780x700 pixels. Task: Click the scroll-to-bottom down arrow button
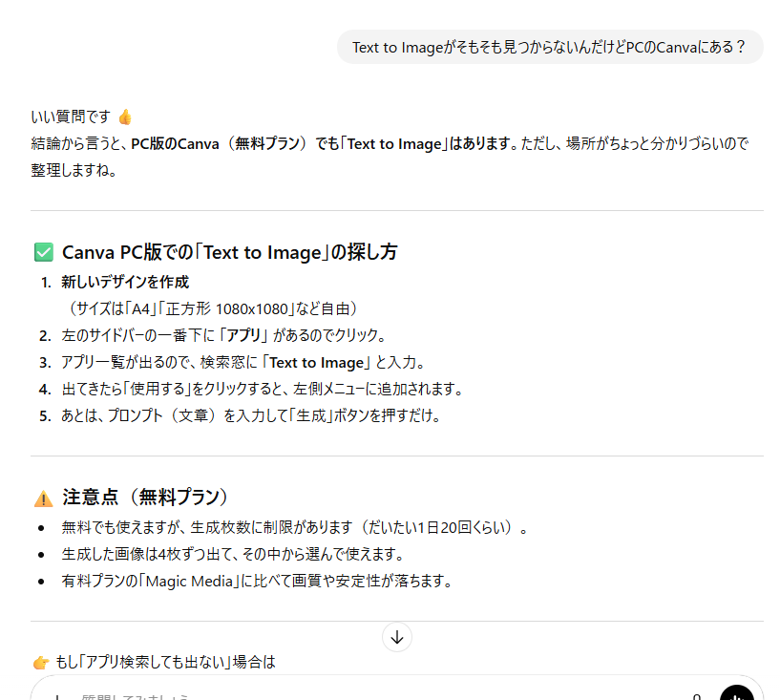396,637
